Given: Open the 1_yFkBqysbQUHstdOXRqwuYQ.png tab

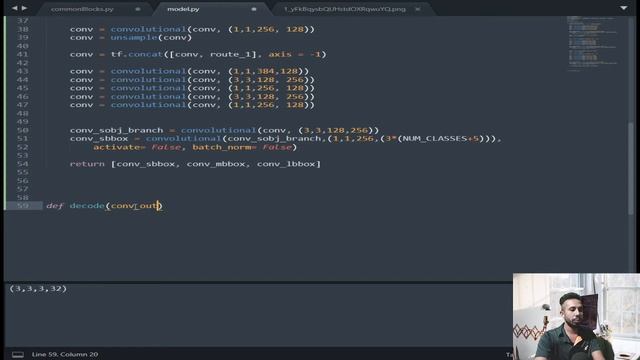Looking at the screenshot, I should click(x=345, y=9).
